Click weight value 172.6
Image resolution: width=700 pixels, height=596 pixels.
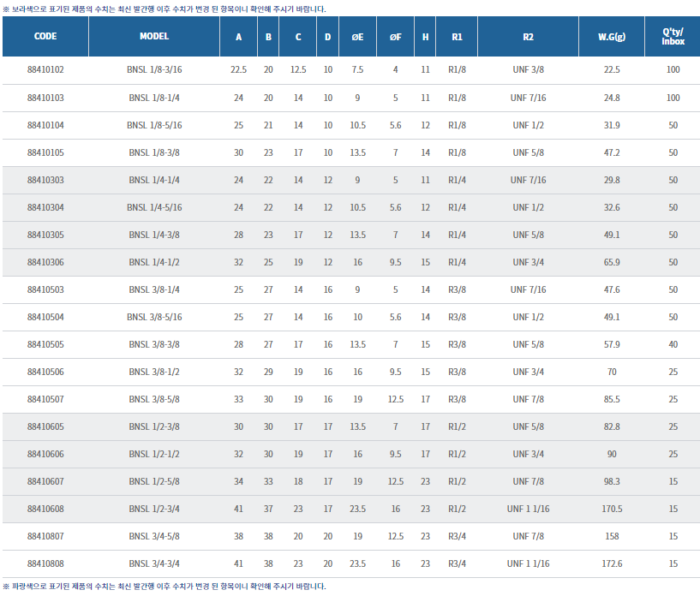click(x=612, y=563)
